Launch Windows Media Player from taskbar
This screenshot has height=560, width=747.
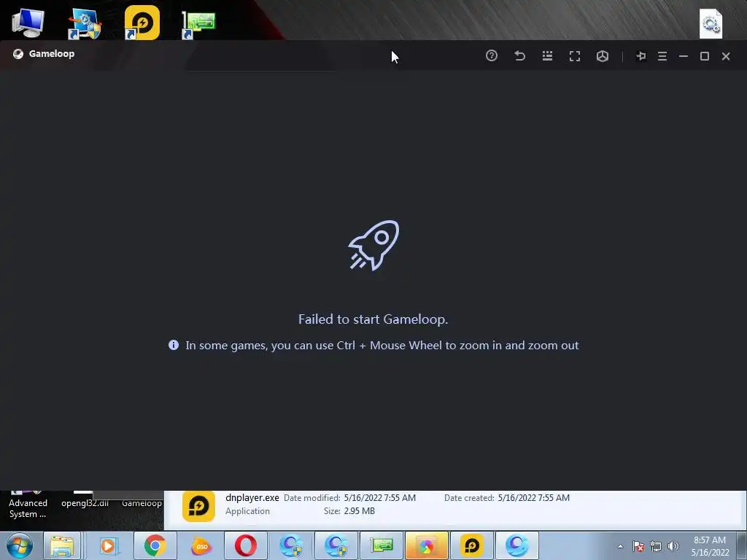108,545
